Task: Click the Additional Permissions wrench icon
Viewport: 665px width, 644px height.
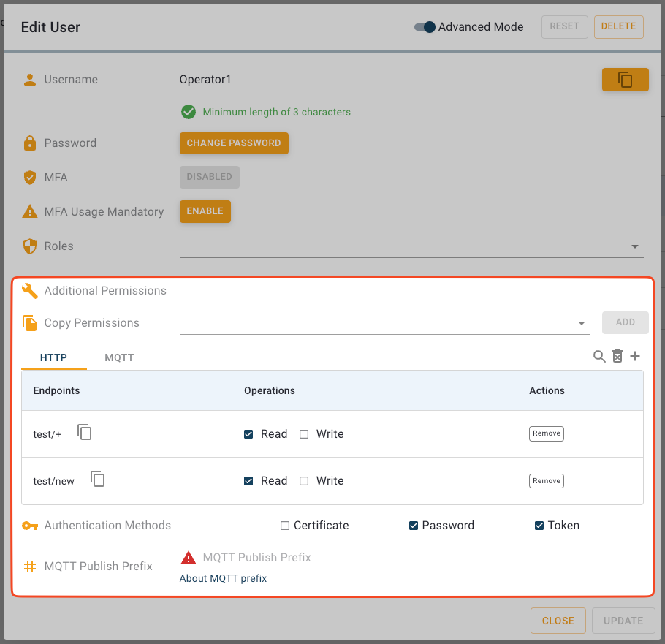Action: click(x=30, y=291)
